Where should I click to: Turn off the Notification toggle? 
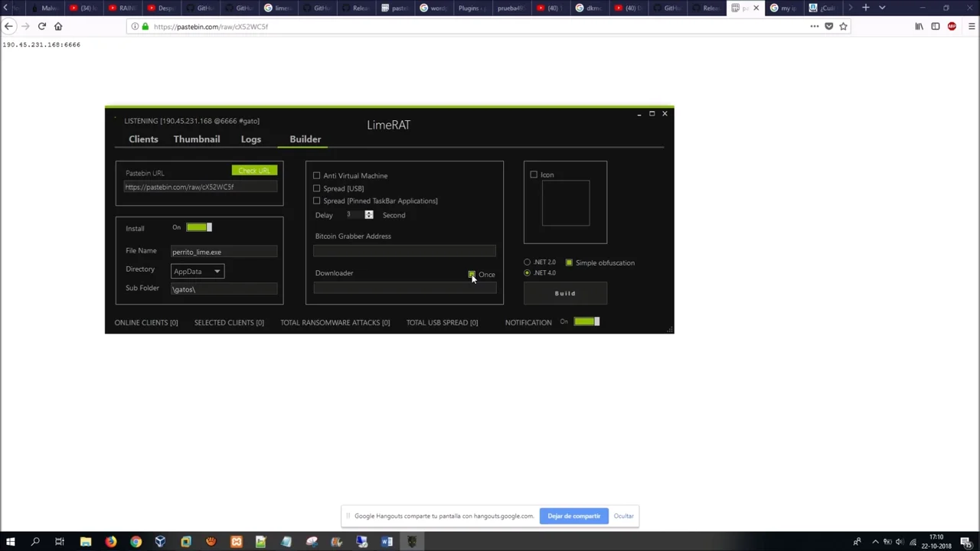[586, 322]
